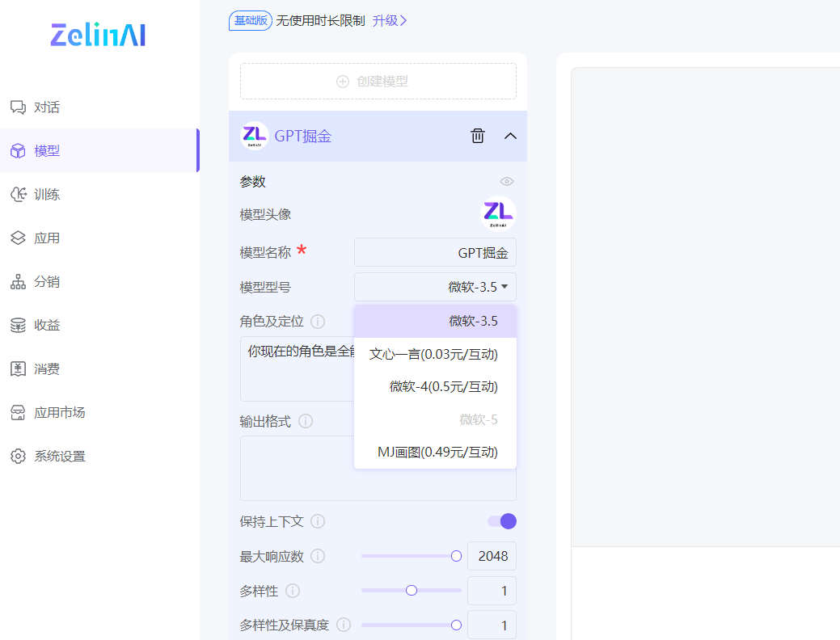Click the 多样性及保真度 value field
The width and height of the screenshot is (840, 640).
pos(492,625)
